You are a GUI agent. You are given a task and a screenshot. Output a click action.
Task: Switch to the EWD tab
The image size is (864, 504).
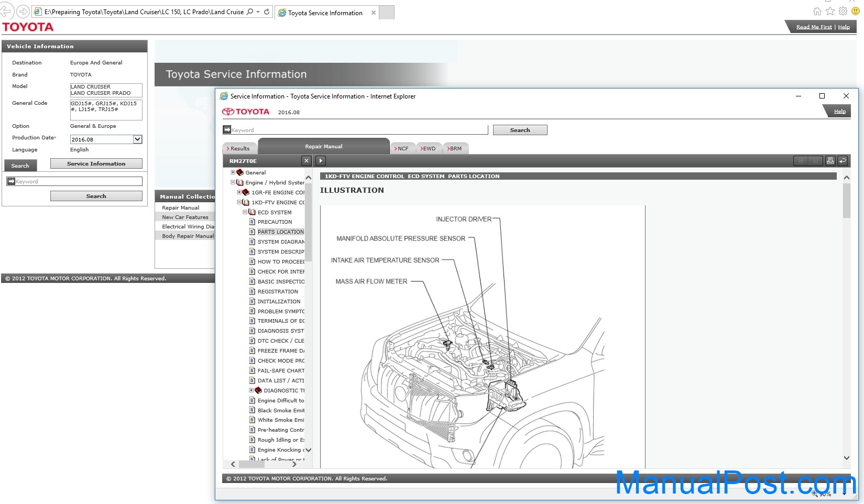(429, 148)
